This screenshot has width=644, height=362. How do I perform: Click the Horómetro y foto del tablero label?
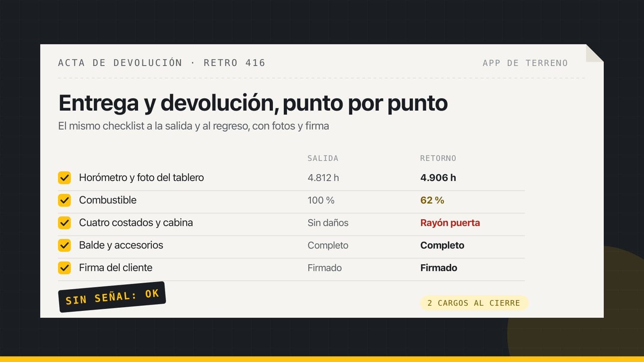[x=141, y=178]
